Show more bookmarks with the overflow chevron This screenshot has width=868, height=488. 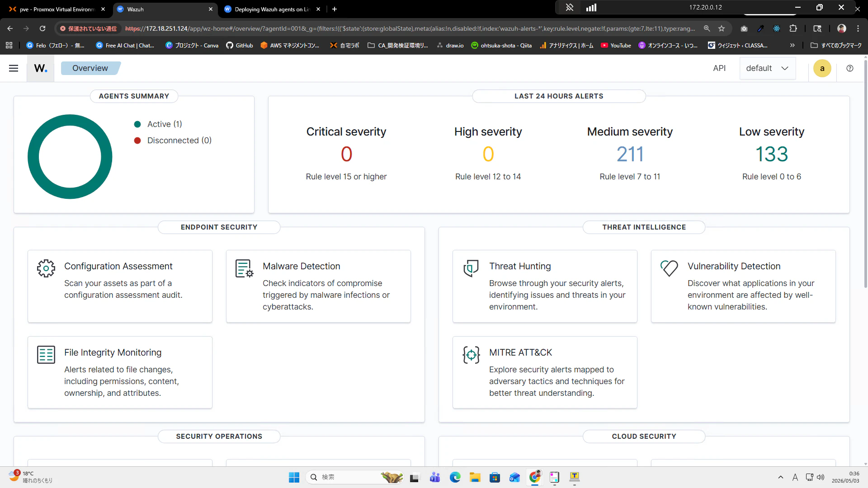pyautogui.click(x=792, y=45)
